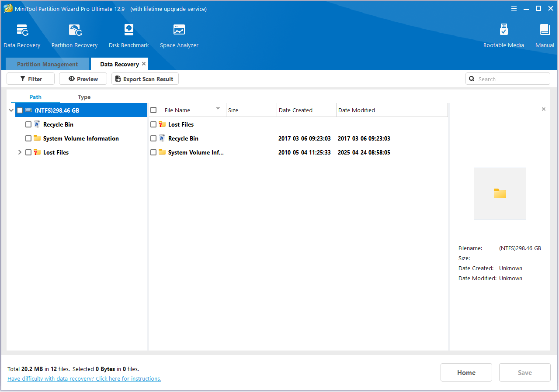Select System Volume Information label in tree
The image size is (559, 392).
pyautogui.click(x=81, y=138)
